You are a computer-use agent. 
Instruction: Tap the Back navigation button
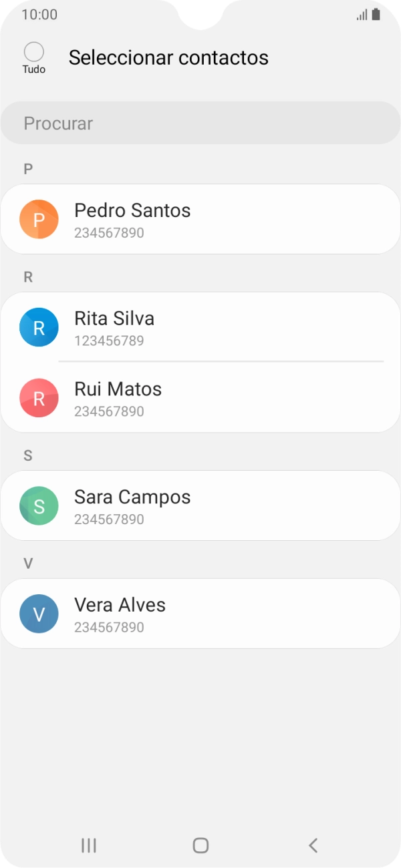click(x=313, y=845)
